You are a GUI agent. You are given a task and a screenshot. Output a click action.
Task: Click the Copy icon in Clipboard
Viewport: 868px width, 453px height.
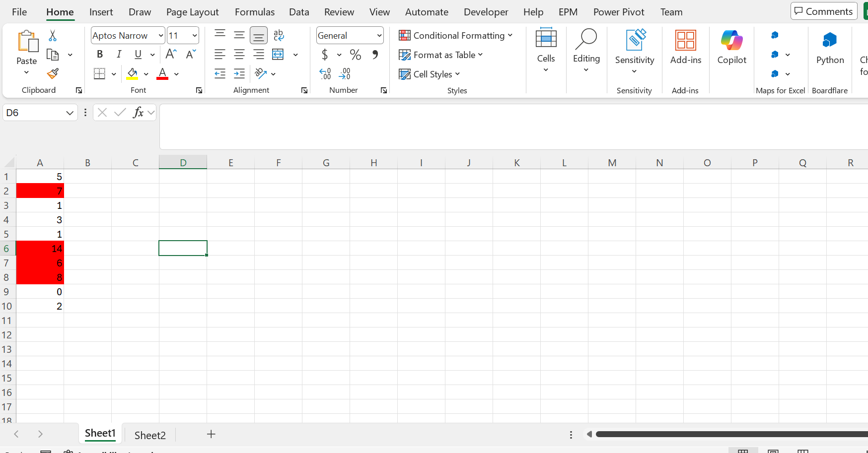click(53, 55)
